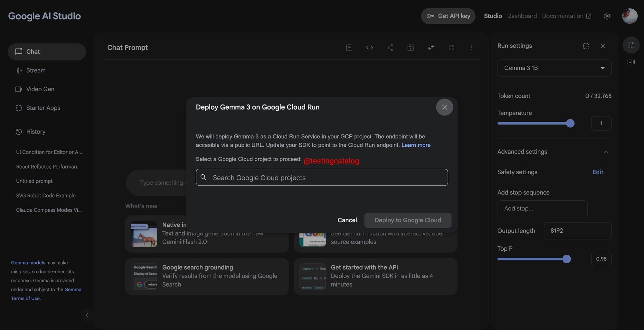Viewport: 644px width, 330px height.
Task: Click the Search Google Cloud projects field
Action: [321, 177]
